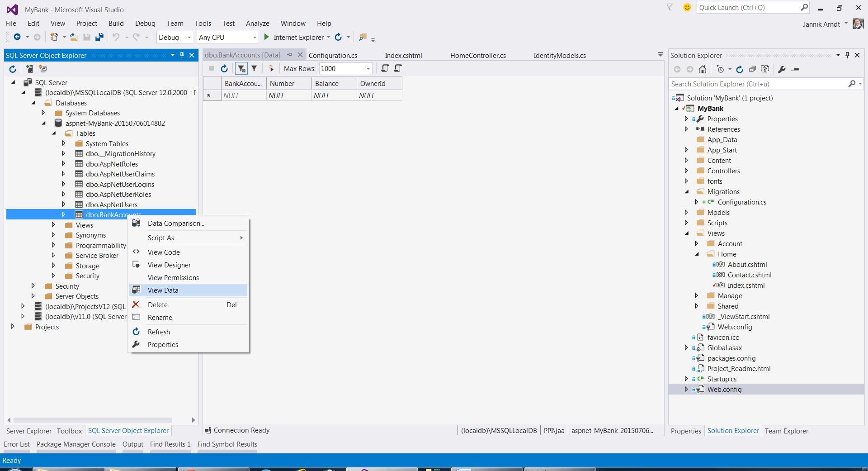Click the OwnerId column header
Screen dimensions: 868x471
pos(379,83)
